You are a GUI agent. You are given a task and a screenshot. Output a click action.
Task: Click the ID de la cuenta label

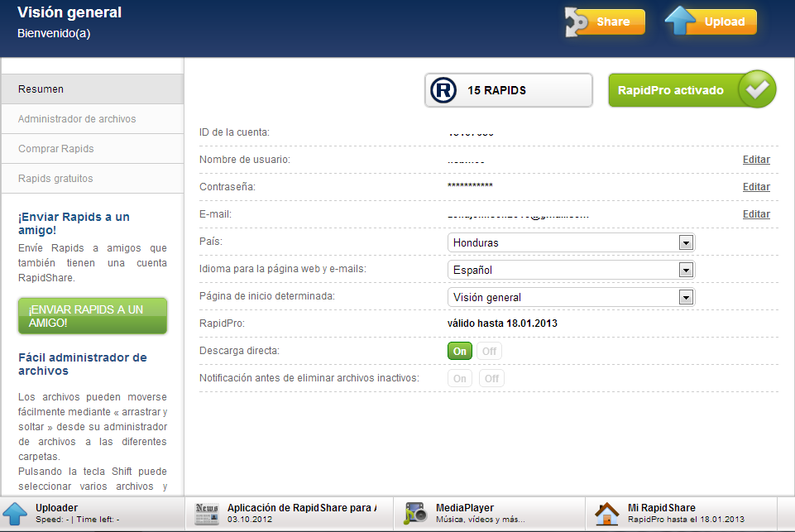234,132
